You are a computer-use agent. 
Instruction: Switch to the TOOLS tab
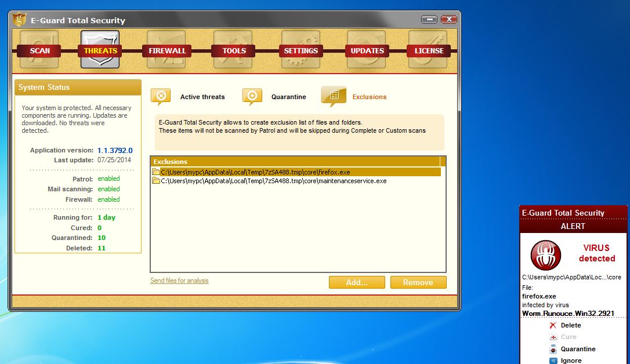(233, 50)
